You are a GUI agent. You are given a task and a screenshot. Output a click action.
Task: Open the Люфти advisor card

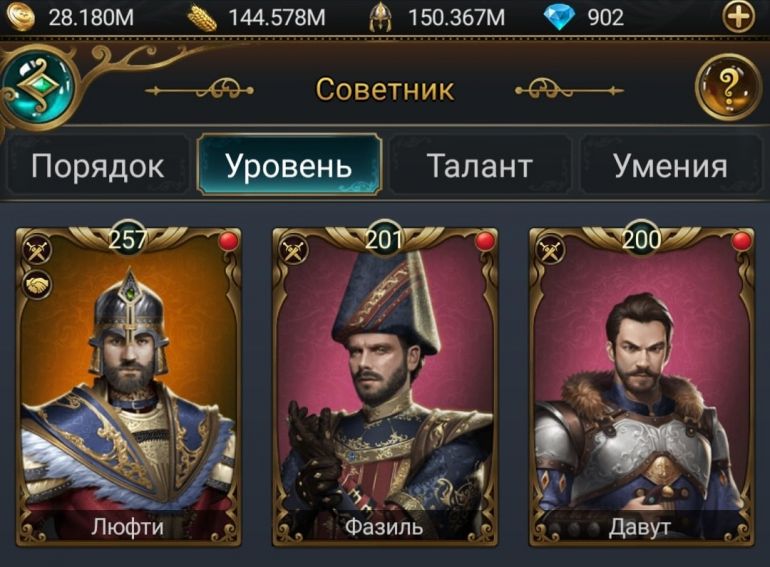point(129,386)
